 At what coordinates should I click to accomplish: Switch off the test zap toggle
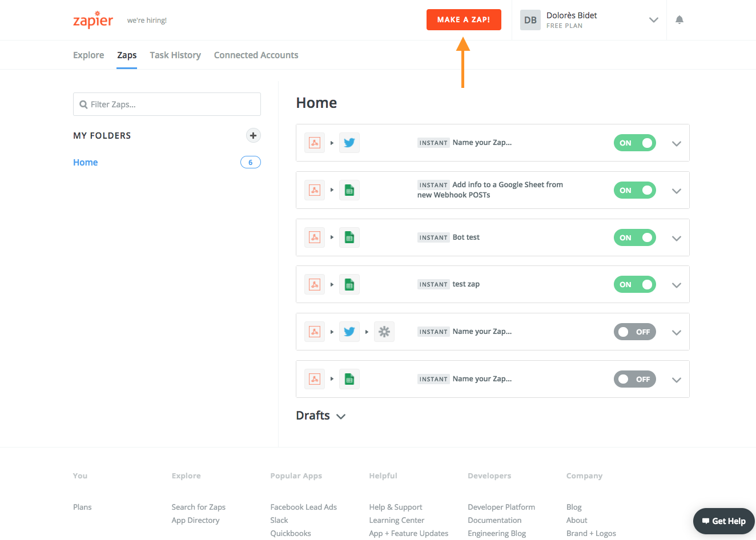pos(635,284)
